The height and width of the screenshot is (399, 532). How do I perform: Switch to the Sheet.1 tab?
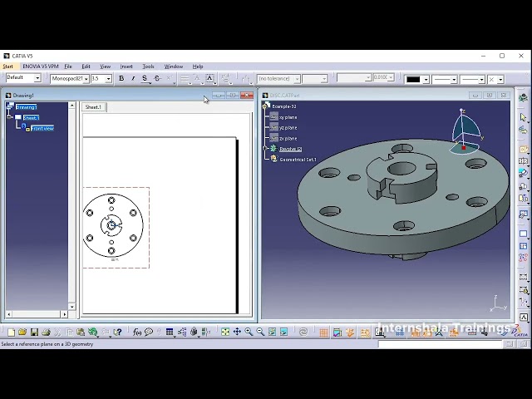(93, 107)
